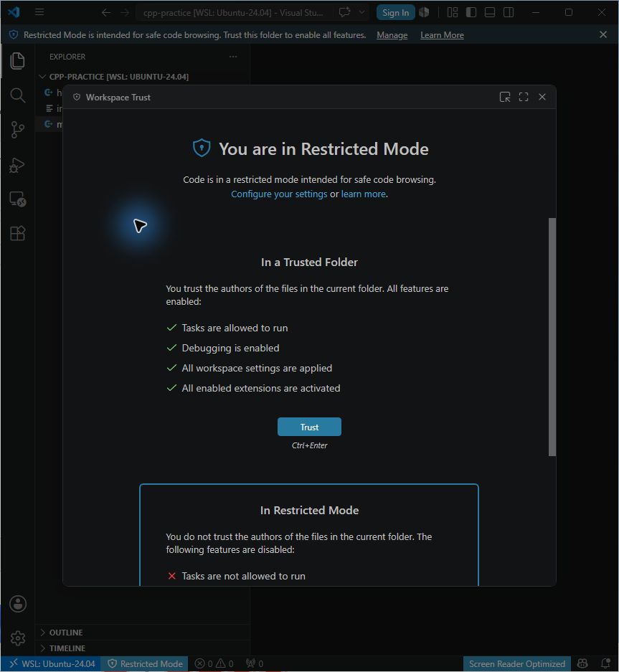Click the errors and warnings indicator
Image resolution: width=619 pixels, height=672 pixels.
214,663
